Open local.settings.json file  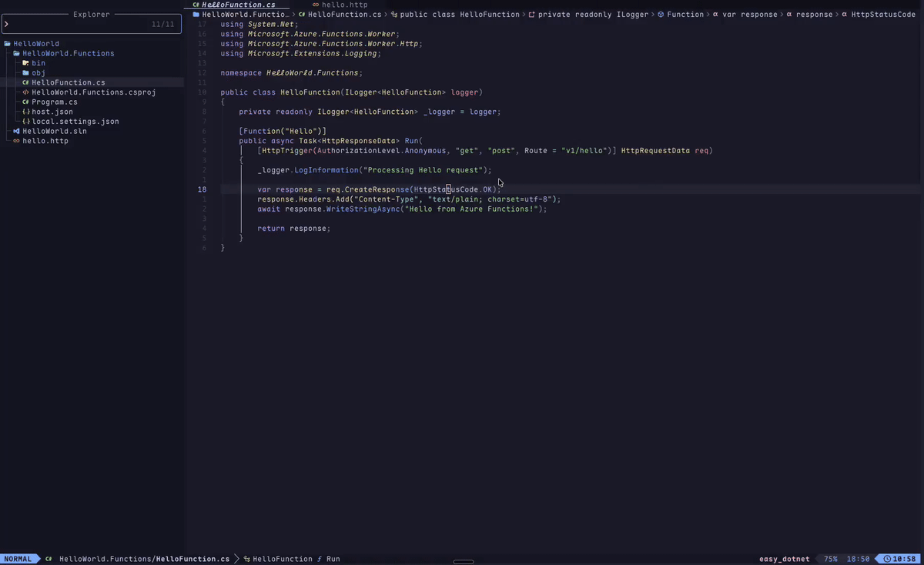coord(75,122)
